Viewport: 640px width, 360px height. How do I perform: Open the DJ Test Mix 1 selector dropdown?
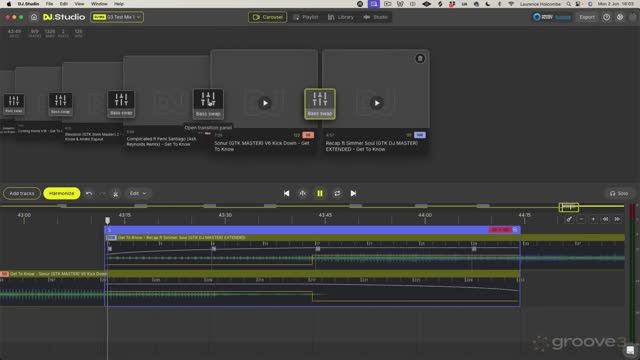[117, 17]
